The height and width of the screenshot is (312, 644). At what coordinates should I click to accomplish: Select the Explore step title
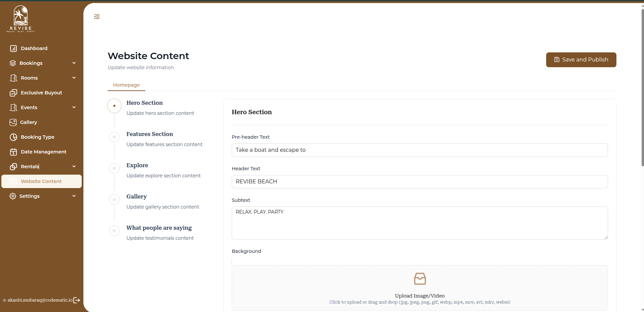tap(137, 165)
